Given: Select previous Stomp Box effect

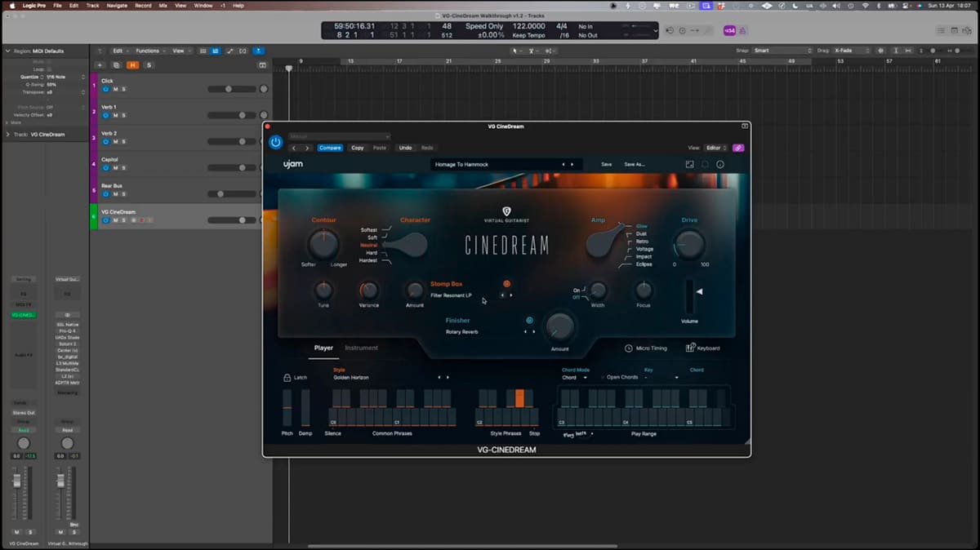Looking at the screenshot, I should point(502,295).
